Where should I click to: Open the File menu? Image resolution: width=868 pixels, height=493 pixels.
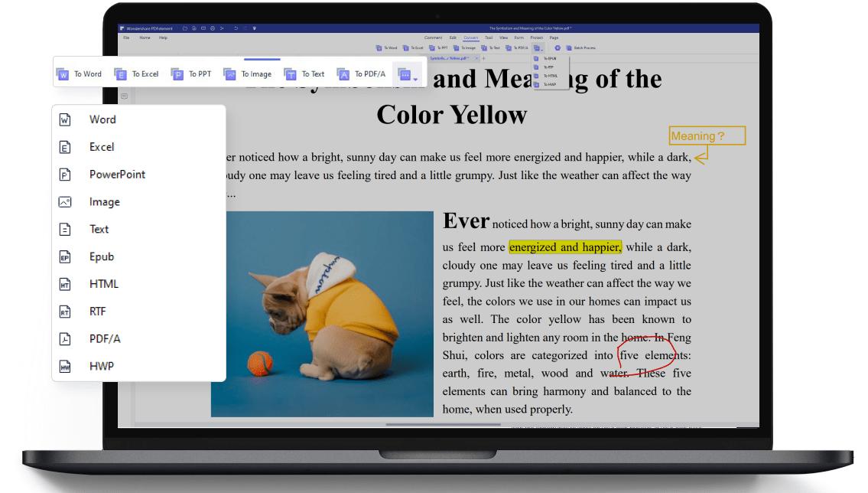tap(126, 38)
